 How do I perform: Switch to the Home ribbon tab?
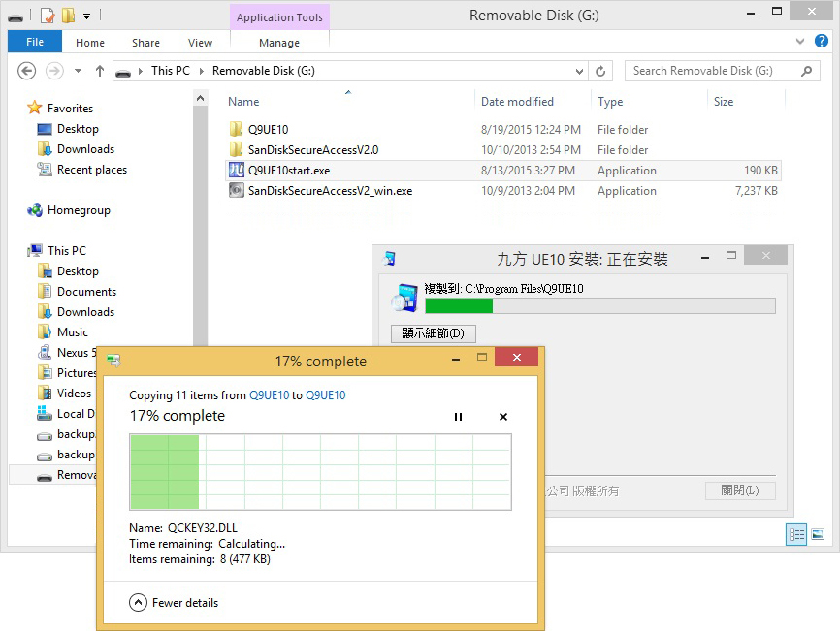pyautogui.click(x=90, y=43)
